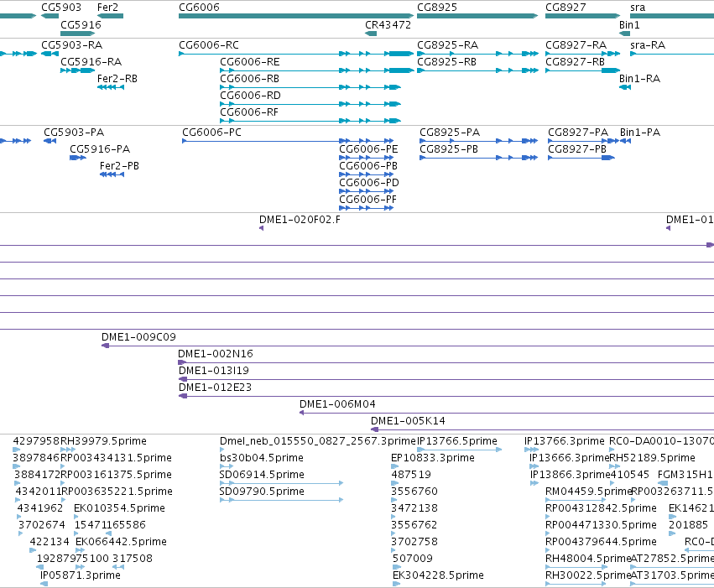The width and height of the screenshot is (714, 588).
Task: Select transcript CG6006-RB label
Action: pos(249,79)
